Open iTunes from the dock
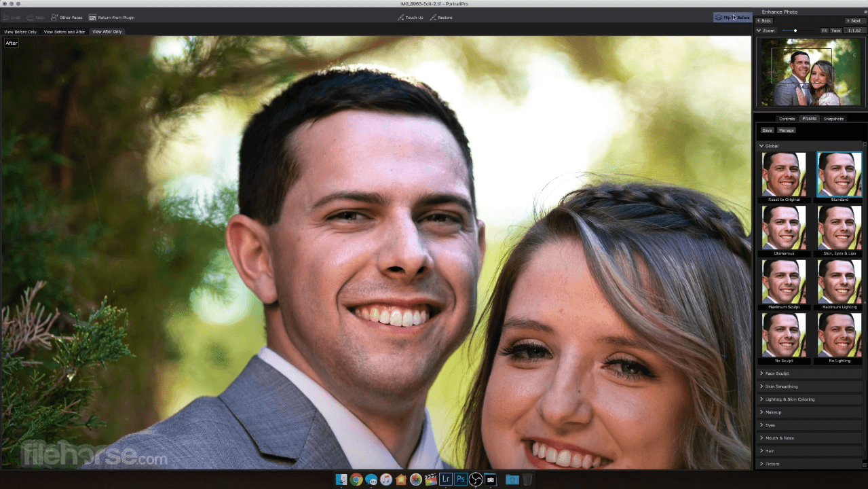Screen dimensions: 868x489 pyautogui.click(x=386, y=479)
